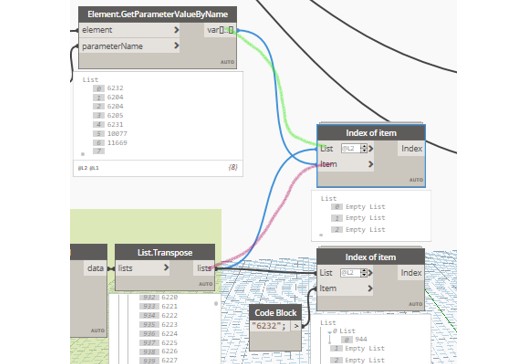Open AUTO lacing menu on List.Transpose node
The height and width of the screenshot is (364, 527).
pos(205,284)
